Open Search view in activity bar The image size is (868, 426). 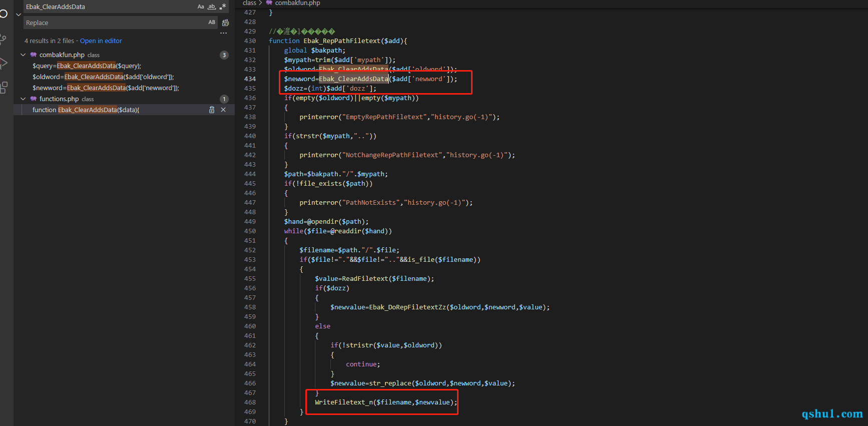4,14
